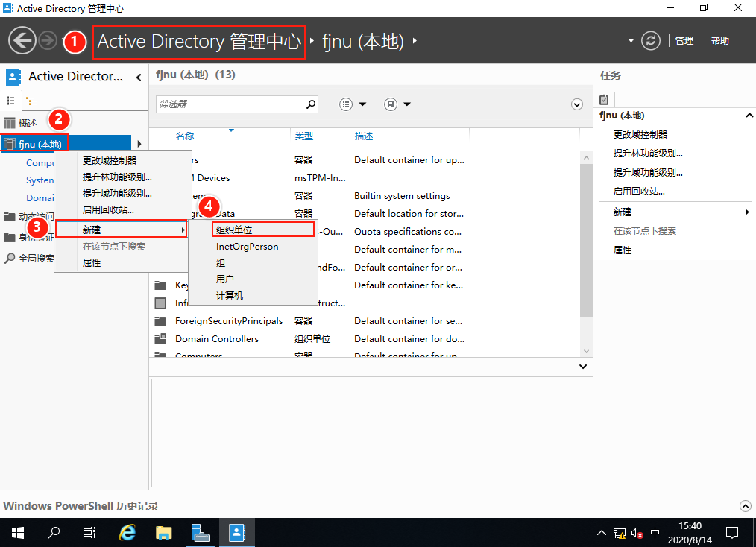This screenshot has height=547, width=756.
Task: Click 更改域控制器 in the tasks pane
Action: point(640,134)
